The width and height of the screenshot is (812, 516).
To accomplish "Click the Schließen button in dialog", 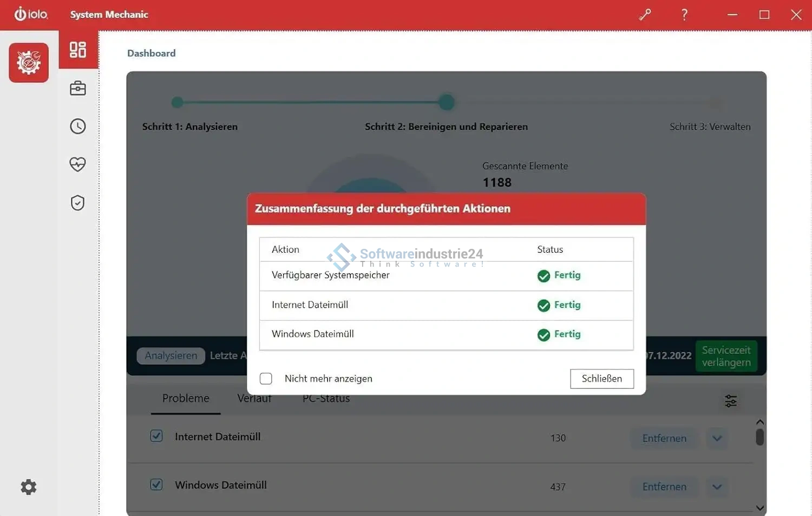I will tap(601, 379).
